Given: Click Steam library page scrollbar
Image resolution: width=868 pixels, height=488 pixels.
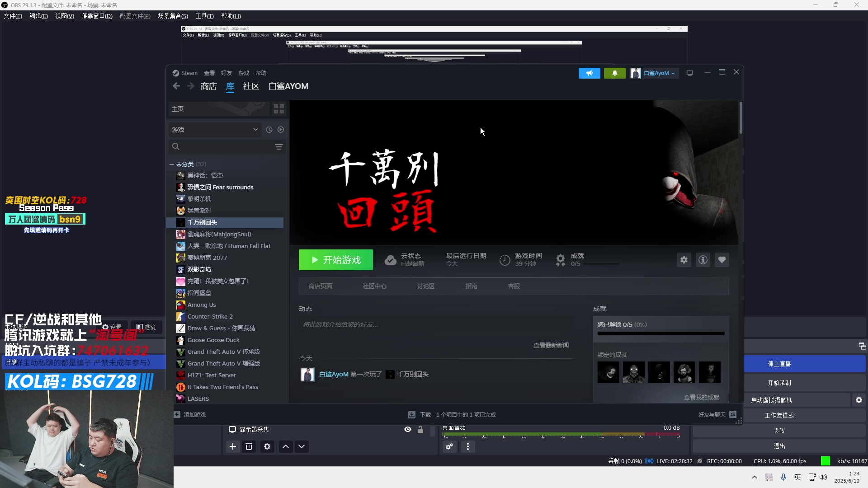Looking at the screenshot, I should coord(741,117).
